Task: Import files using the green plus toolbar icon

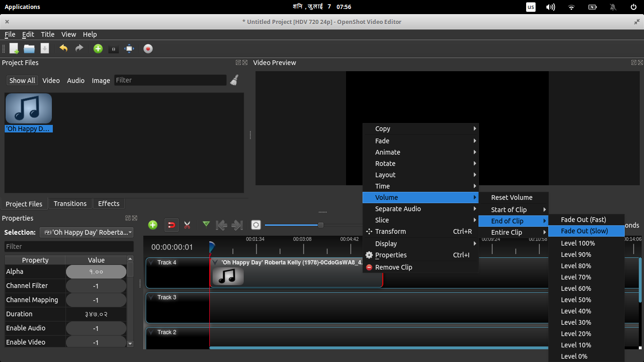Action: tap(98, 49)
